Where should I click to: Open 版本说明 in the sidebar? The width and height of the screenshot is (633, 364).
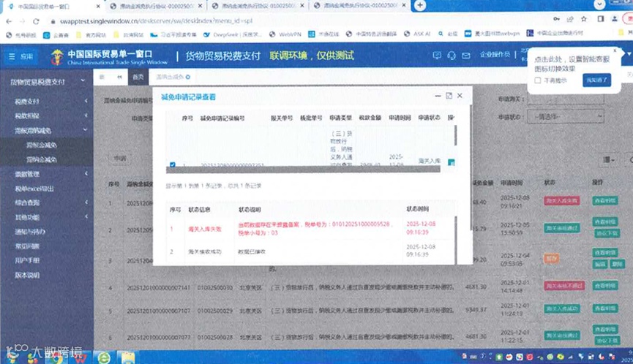click(27, 275)
